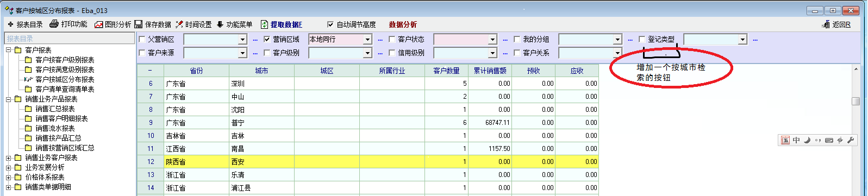Image resolution: width=868 pixels, height=196 pixels.
Task: Sort by 累计销售额 column header
Action: 490,71
